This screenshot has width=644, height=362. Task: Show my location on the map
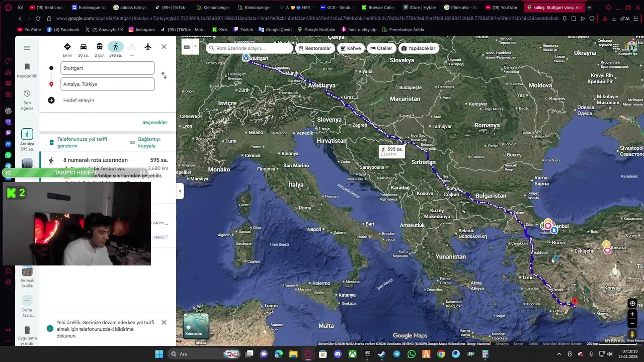click(x=632, y=303)
